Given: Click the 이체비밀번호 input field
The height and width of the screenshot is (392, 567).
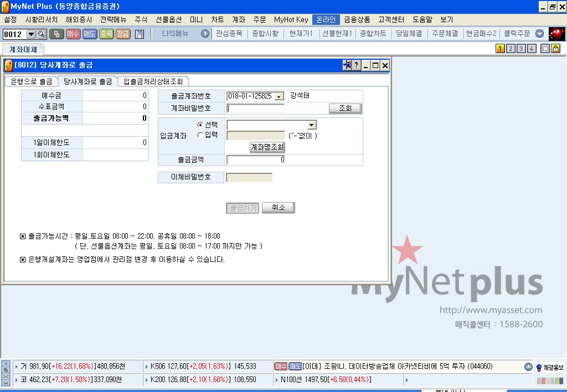Looking at the screenshot, I should coord(249,177).
